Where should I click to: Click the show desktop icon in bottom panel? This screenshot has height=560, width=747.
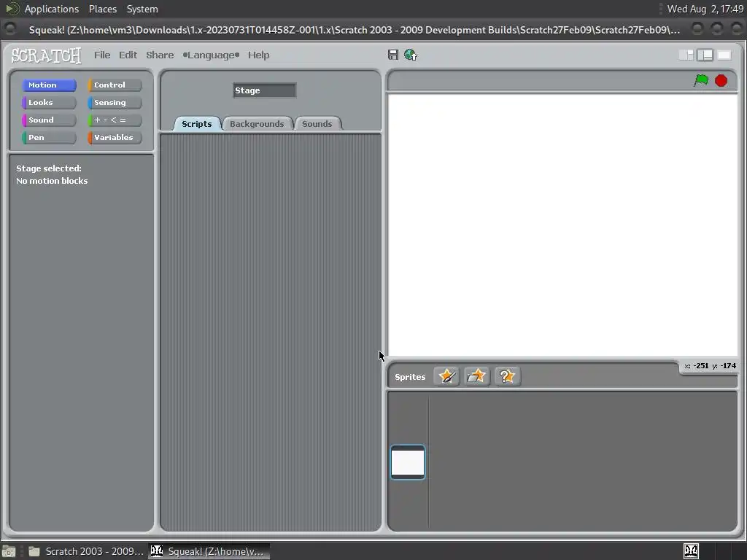[x=9, y=551]
